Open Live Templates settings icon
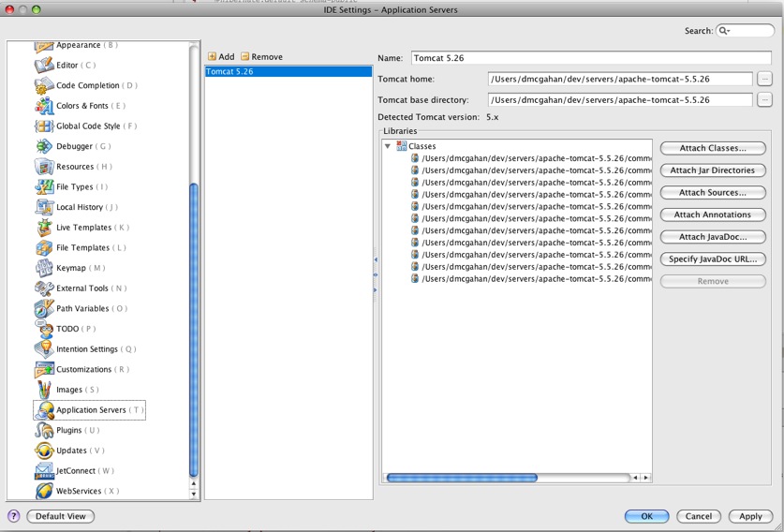This screenshot has height=532, width=784. [x=44, y=228]
